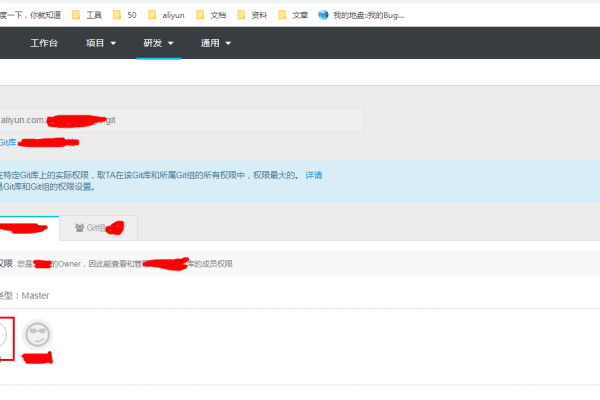Open the 工具 bookmark folder icon

[76, 15]
